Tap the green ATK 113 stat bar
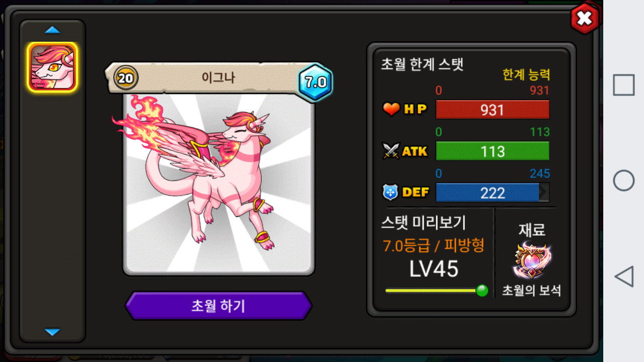 (493, 151)
